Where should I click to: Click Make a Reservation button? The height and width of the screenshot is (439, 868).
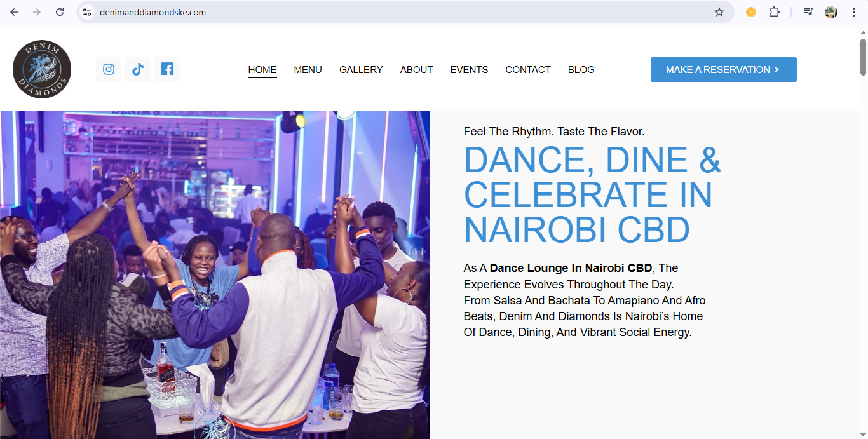coord(723,70)
